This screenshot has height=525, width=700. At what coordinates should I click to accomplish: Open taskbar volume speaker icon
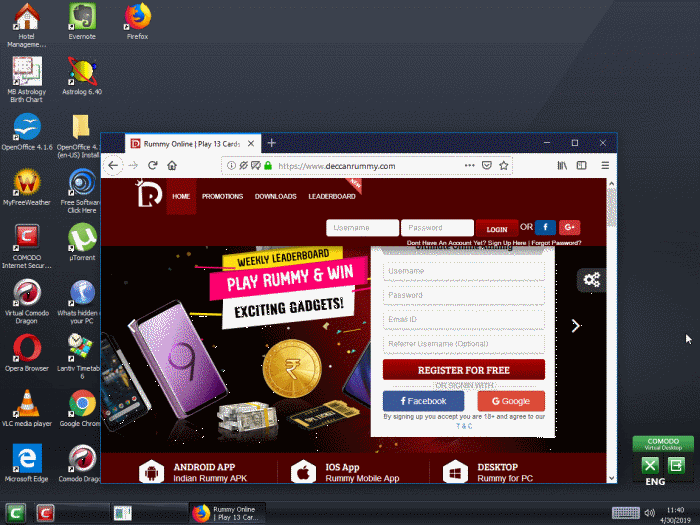pyautogui.click(x=650, y=513)
